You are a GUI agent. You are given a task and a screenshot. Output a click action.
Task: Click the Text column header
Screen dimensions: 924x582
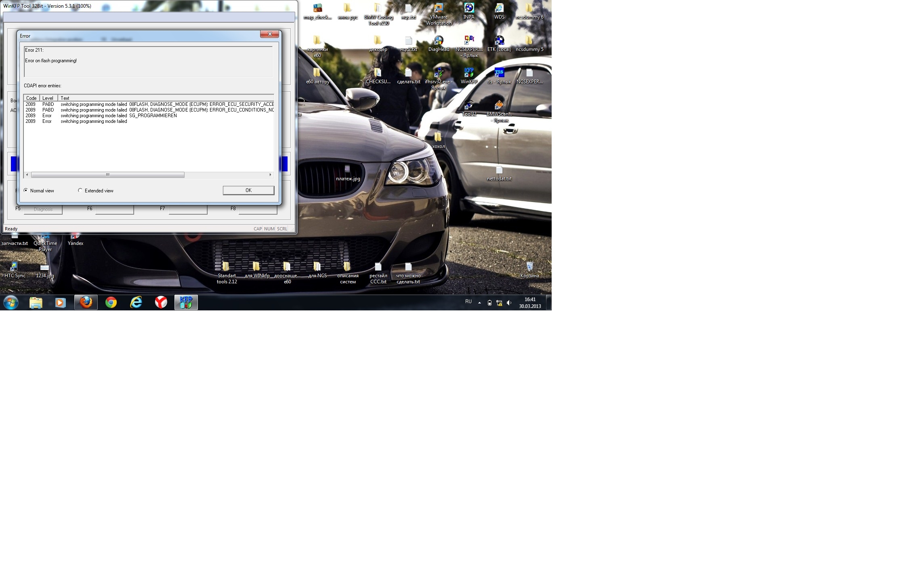click(x=65, y=98)
